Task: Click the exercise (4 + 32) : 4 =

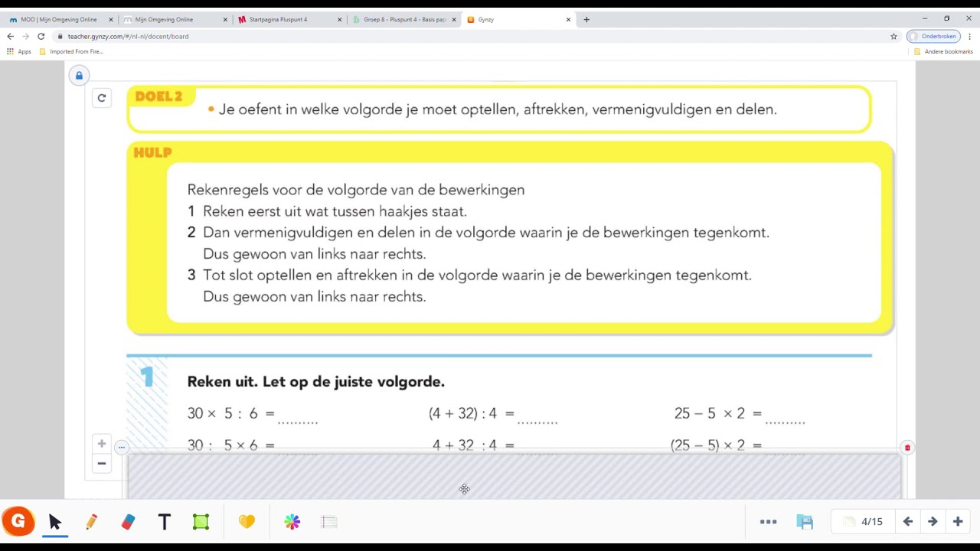Action: 472,413
